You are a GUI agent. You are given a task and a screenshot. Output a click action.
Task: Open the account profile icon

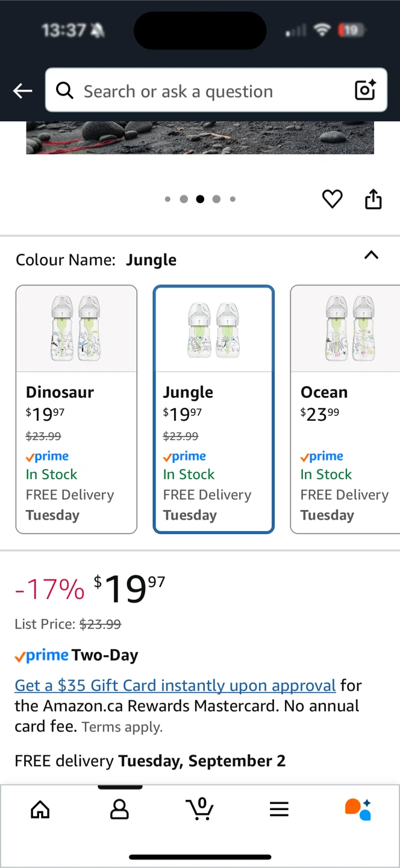click(119, 809)
